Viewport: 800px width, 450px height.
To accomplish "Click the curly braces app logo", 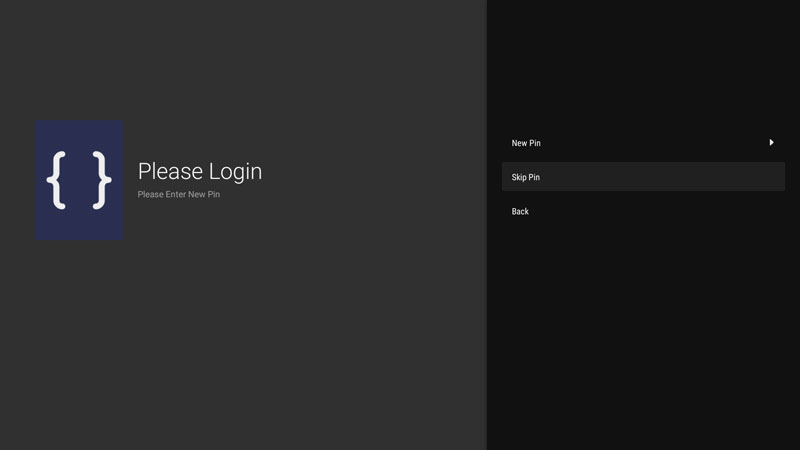I will point(79,180).
